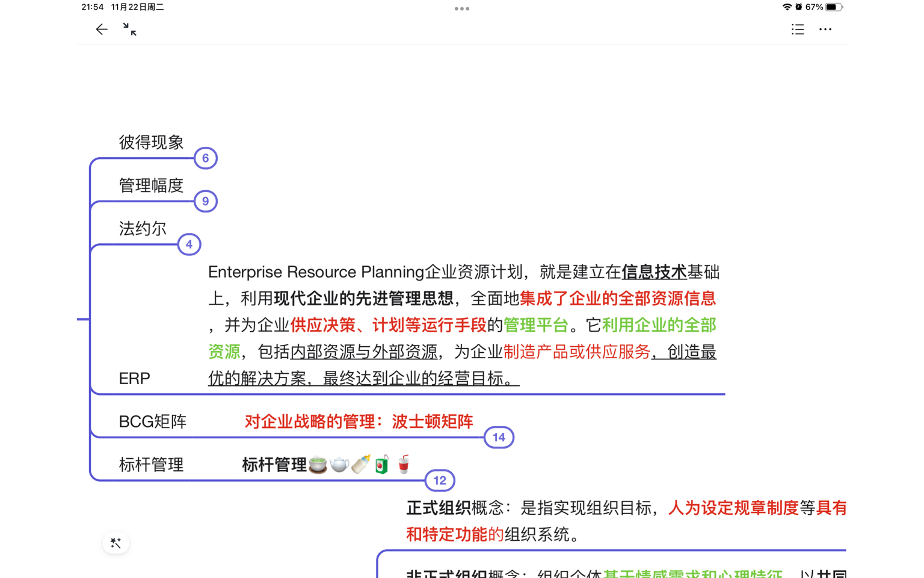
Task: Tap the 正式组织概念 description node
Action: pos(626,521)
